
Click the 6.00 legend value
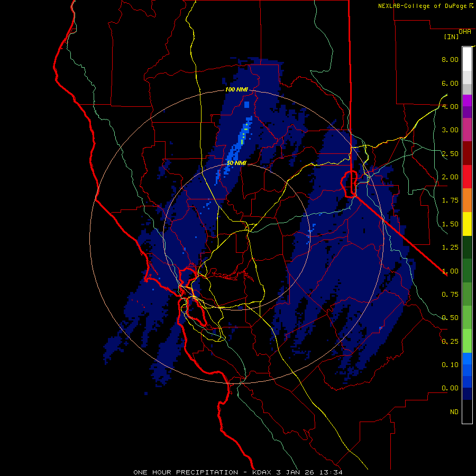click(450, 83)
